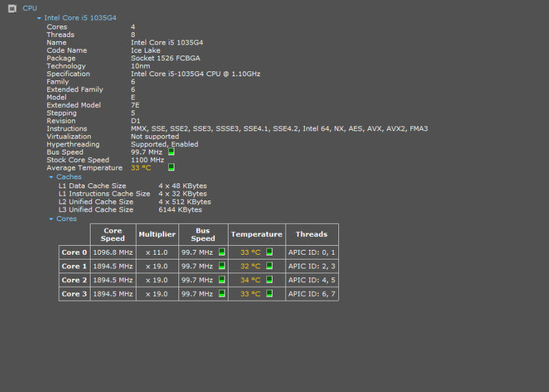
Task: Collapse the Caches section arrow
Action: 51,177
